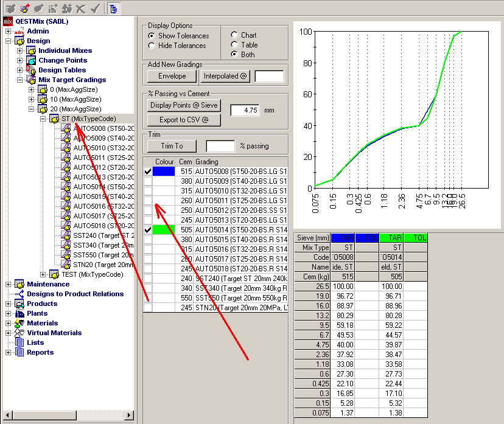Click the Reports document icon
The height and width of the screenshot is (424, 504).
(x=19, y=352)
